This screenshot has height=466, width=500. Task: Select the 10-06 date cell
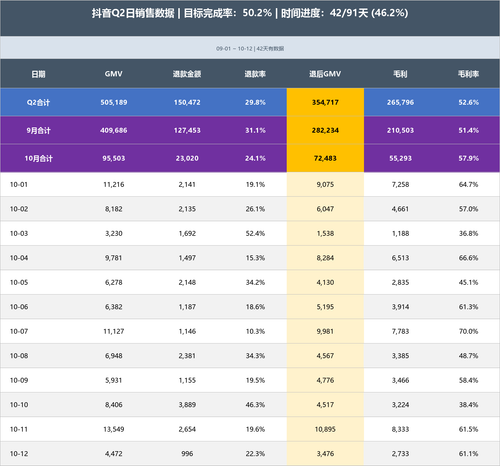(x=19, y=307)
